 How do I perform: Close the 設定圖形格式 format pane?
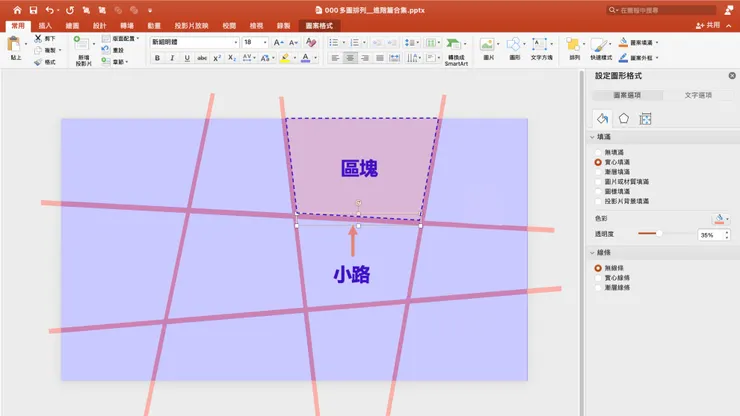tap(732, 76)
